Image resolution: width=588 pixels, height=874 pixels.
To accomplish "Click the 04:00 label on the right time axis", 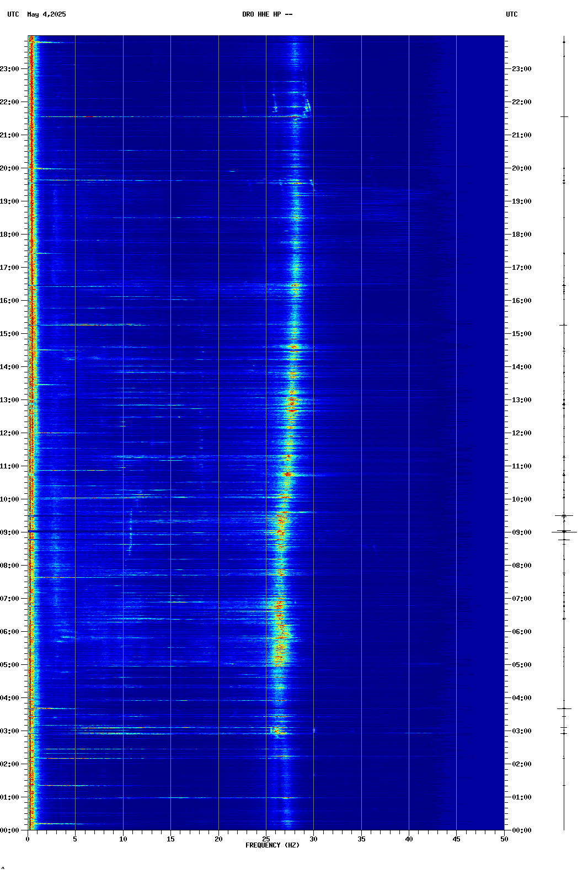I will (x=522, y=698).
